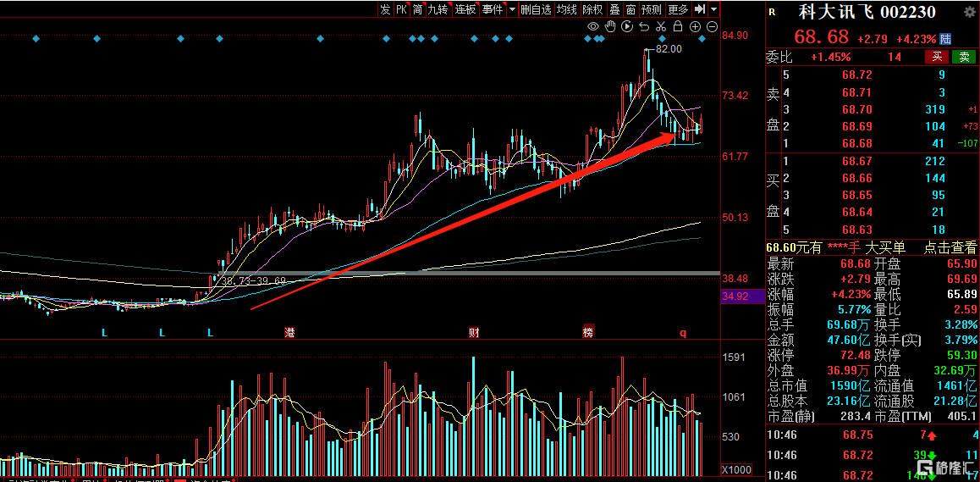Click 删自选 to remove from watchlist
Image resolution: width=980 pixels, height=482 pixels.
point(537,9)
